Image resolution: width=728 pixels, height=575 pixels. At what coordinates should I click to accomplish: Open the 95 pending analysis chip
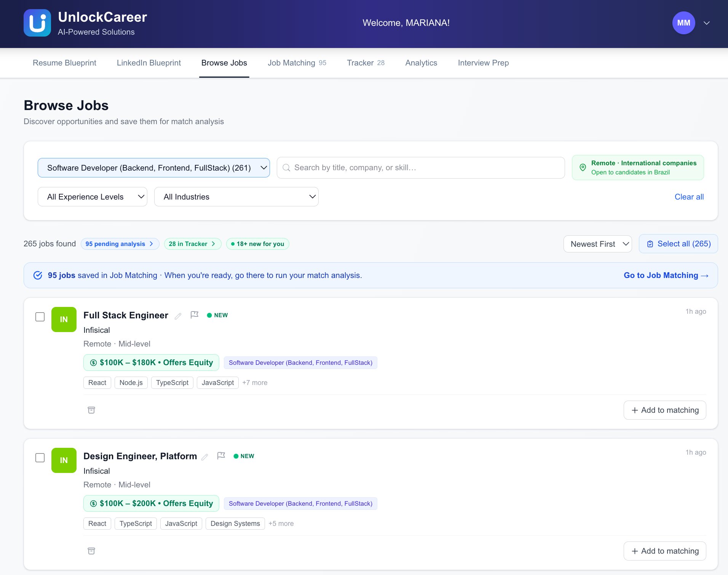click(x=120, y=244)
